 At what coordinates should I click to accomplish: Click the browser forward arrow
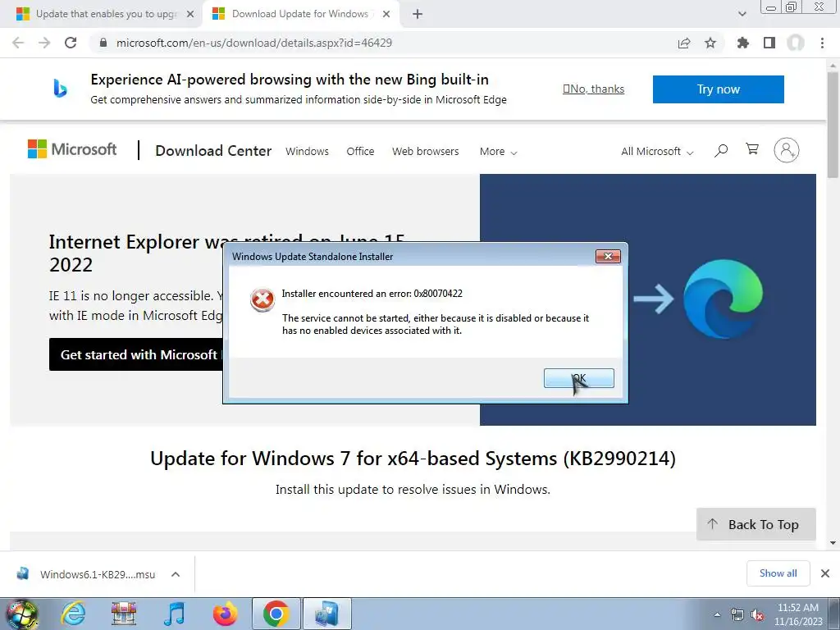[44, 43]
